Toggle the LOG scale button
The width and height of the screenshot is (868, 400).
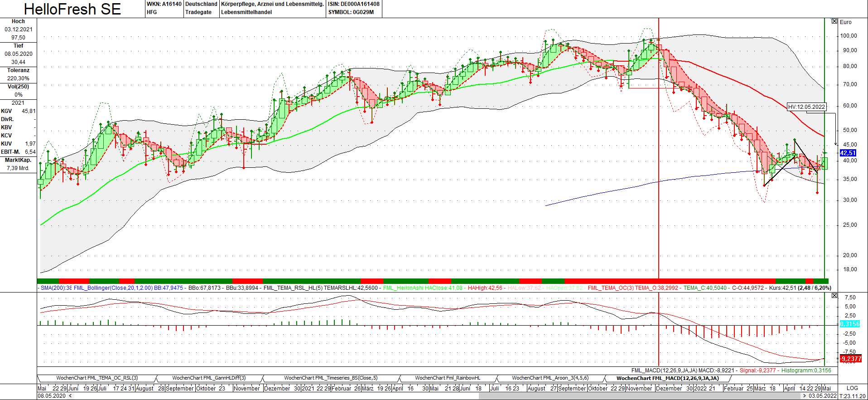[x=852, y=388]
